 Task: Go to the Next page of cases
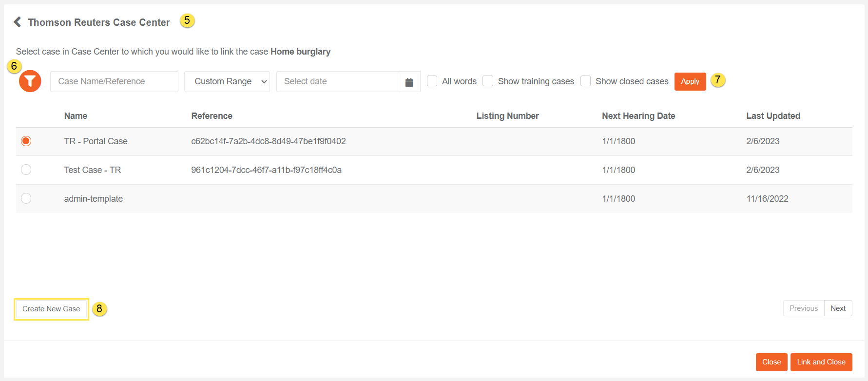pos(838,308)
